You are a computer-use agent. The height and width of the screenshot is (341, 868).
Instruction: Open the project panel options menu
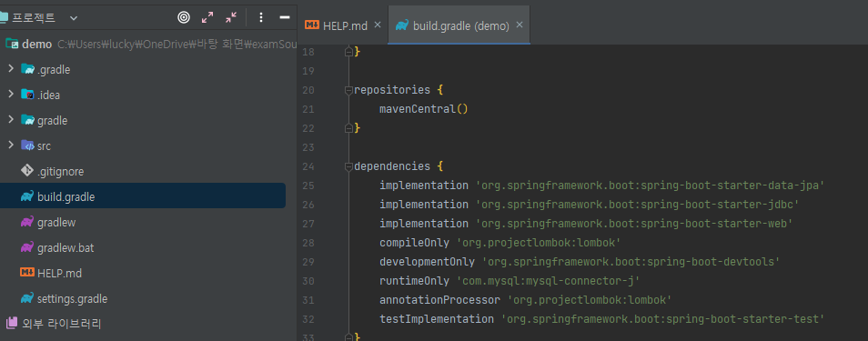coord(261,17)
